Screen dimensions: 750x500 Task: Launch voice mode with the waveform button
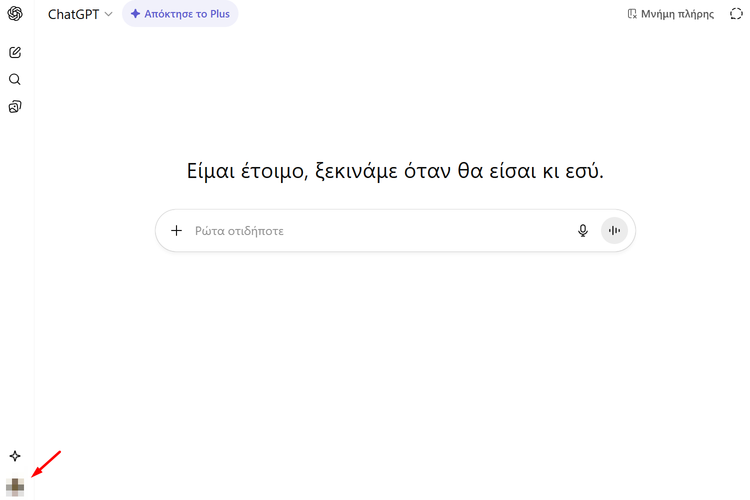(x=614, y=231)
